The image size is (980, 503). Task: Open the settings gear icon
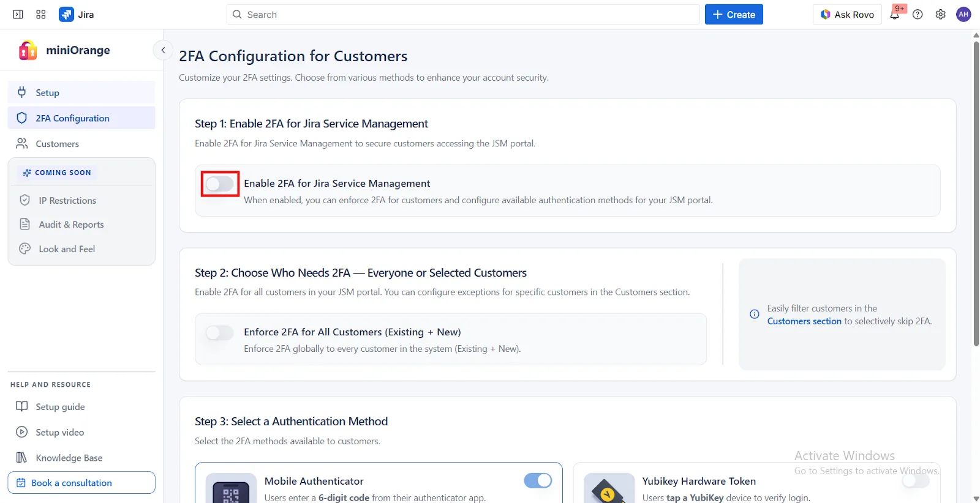pos(941,15)
